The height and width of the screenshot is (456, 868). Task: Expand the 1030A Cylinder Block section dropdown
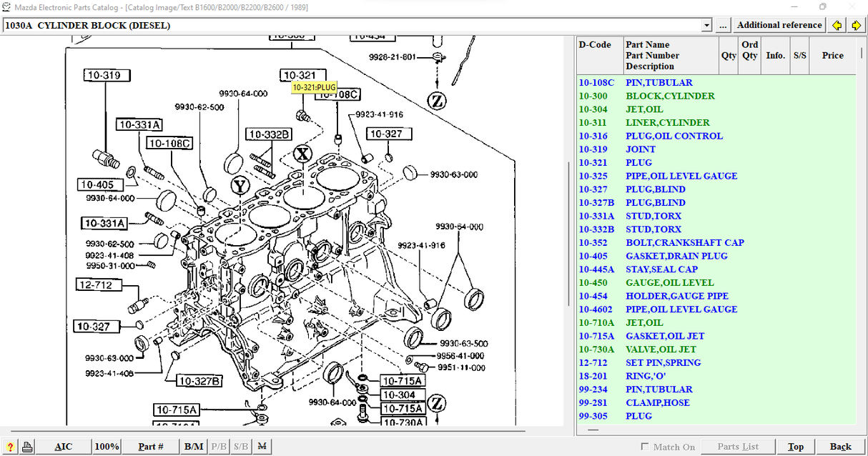pyautogui.click(x=706, y=25)
